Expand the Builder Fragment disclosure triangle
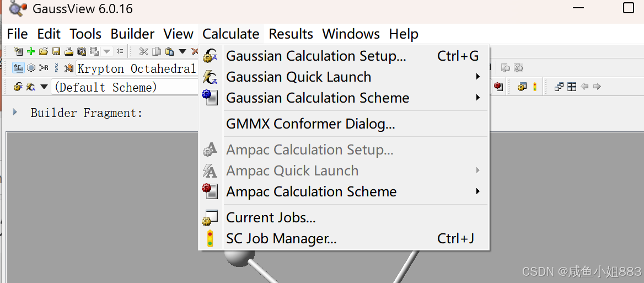644x283 pixels. [15, 112]
